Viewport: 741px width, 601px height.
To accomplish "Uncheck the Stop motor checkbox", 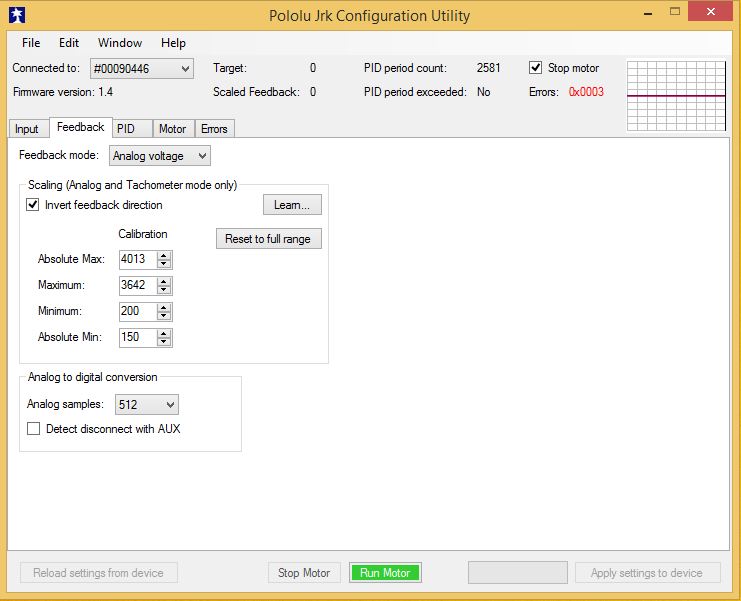I will click(x=535, y=68).
